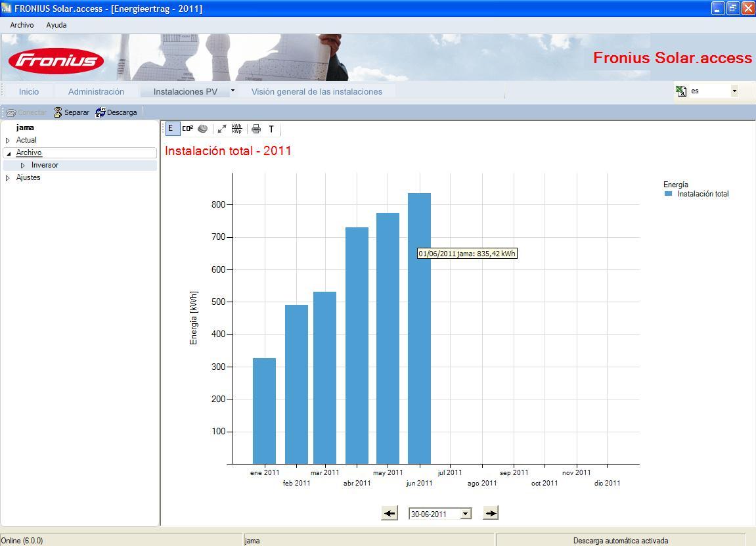Expand the Ajustes tree node
756x546 pixels.
click(8, 178)
